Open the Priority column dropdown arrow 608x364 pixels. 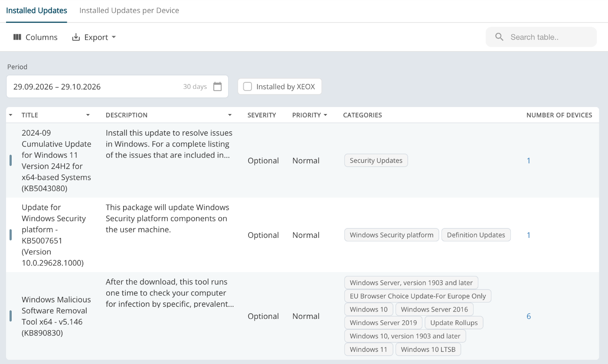325,115
